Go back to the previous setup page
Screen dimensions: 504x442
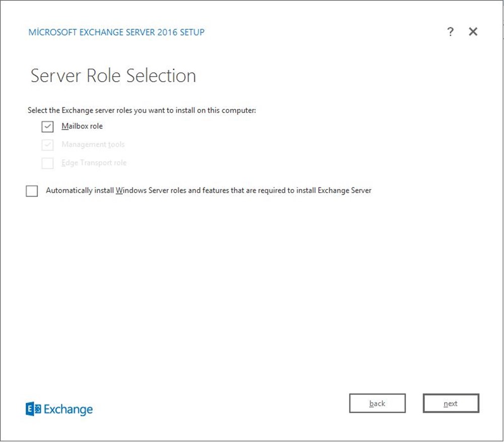377,403
